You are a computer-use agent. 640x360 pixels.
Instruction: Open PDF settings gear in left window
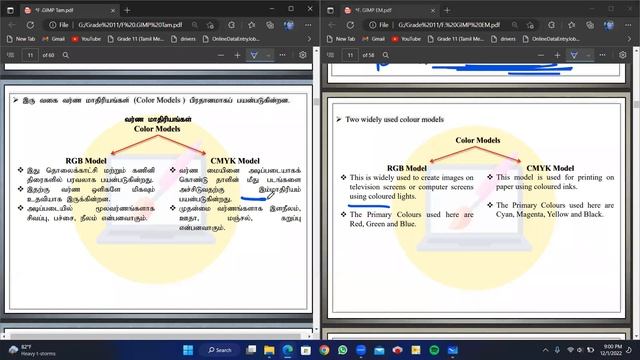tap(302, 55)
